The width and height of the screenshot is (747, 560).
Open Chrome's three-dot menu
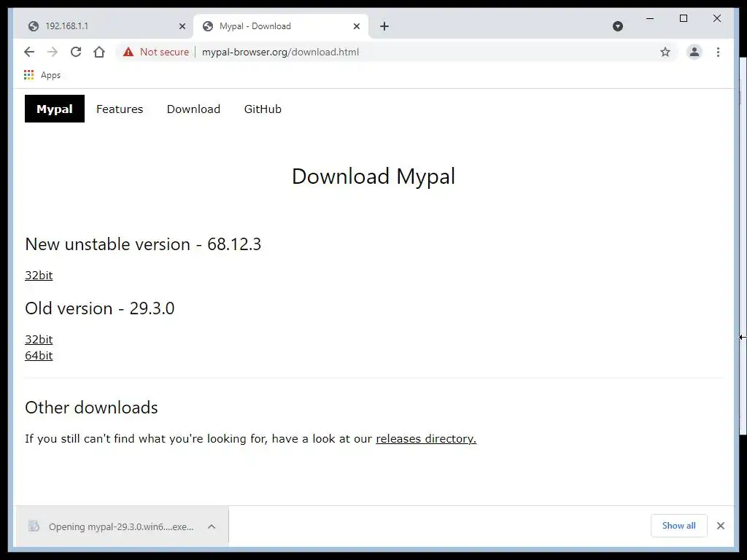718,52
